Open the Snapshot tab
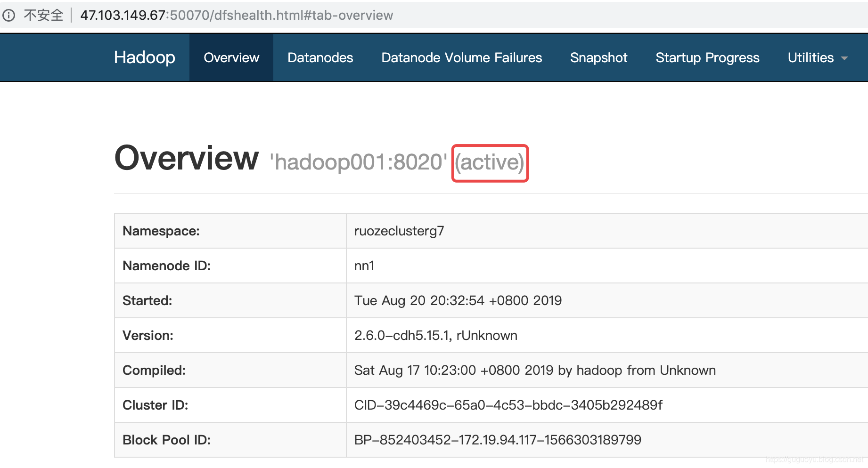868x468 pixels. tap(599, 57)
